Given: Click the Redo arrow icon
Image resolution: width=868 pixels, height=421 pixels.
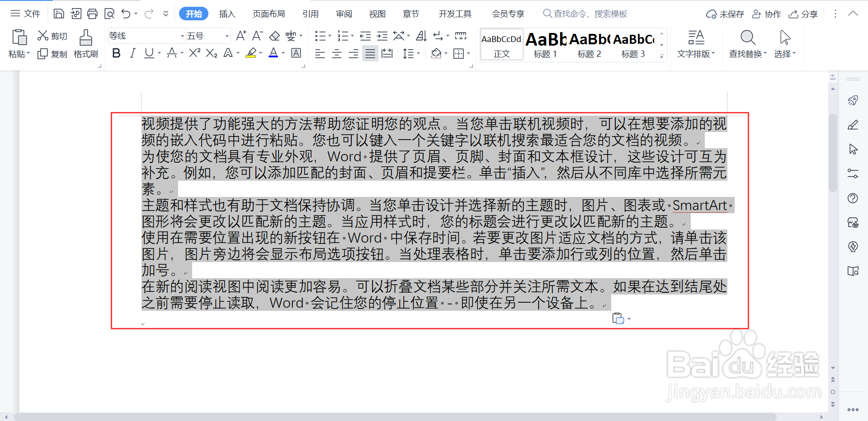Looking at the screenshot, I should [x=149, y=14].
